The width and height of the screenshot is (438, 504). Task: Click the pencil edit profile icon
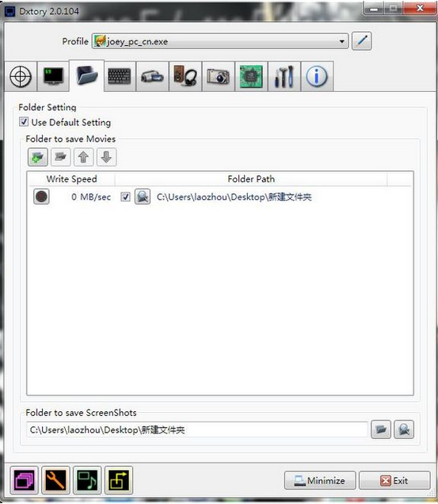click(x=361, y=41)
